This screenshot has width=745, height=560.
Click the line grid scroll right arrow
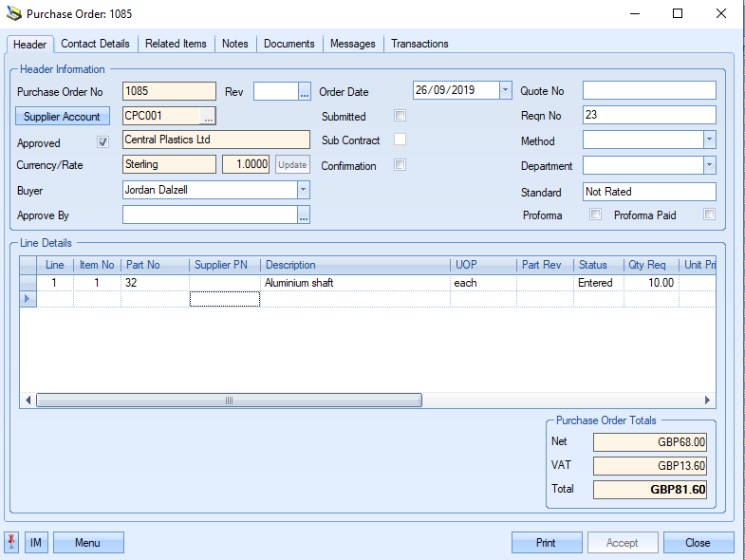707,401
